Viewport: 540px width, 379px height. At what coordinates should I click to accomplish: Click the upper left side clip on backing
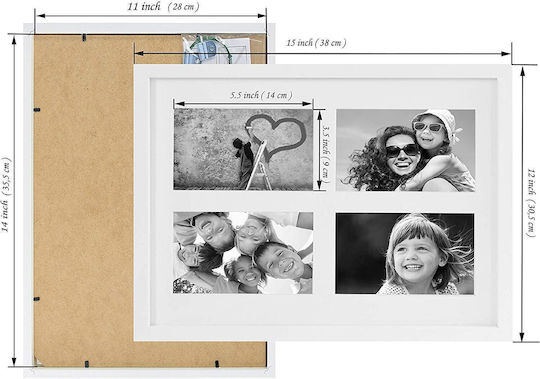tap(37, 110)
